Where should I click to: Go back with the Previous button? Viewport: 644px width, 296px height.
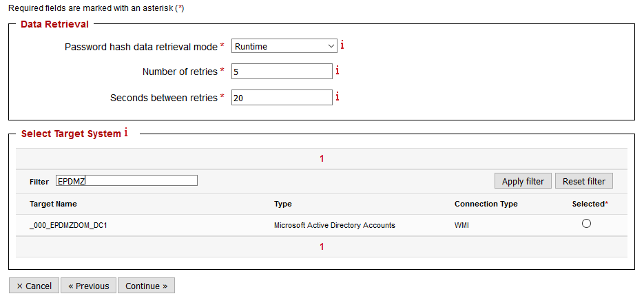point(88,286)
